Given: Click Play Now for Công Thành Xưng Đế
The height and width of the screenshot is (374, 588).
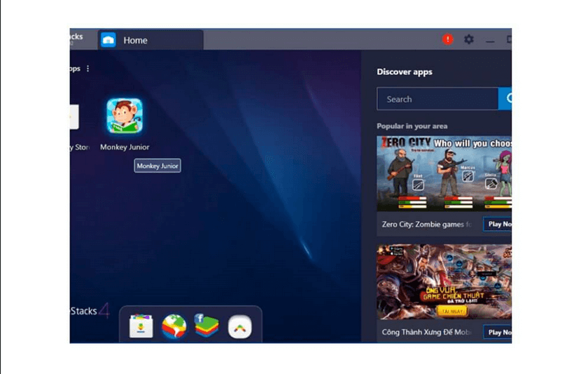Looking at the screenshot, I should pos(498,332).
